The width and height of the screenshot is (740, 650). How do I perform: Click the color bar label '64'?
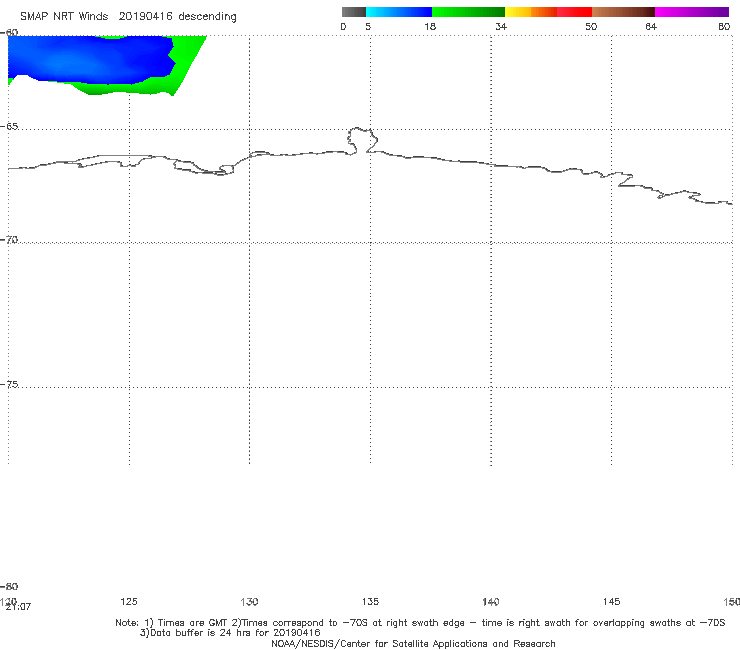(651, 27)
